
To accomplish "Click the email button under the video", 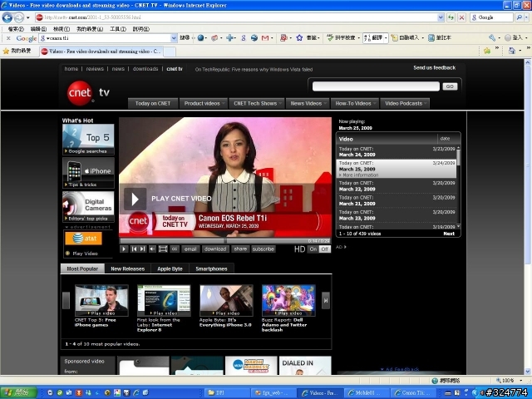I will (190, 249).
